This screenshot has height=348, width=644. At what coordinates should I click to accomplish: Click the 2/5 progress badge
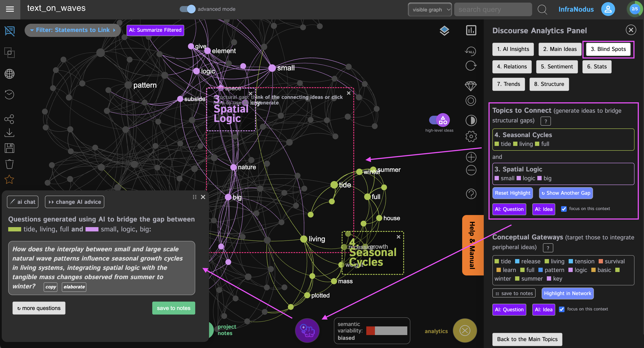click(x=634, y=9)
